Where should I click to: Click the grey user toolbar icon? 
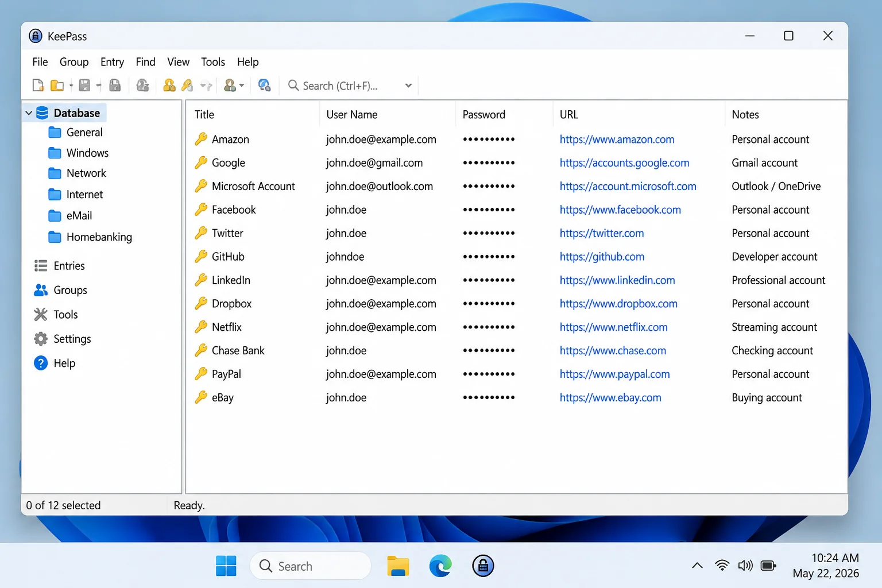(142, 86)
